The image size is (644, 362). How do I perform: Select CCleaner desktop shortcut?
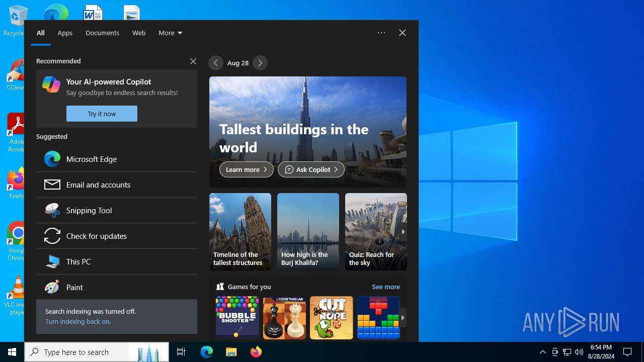(x=15, y=74)
